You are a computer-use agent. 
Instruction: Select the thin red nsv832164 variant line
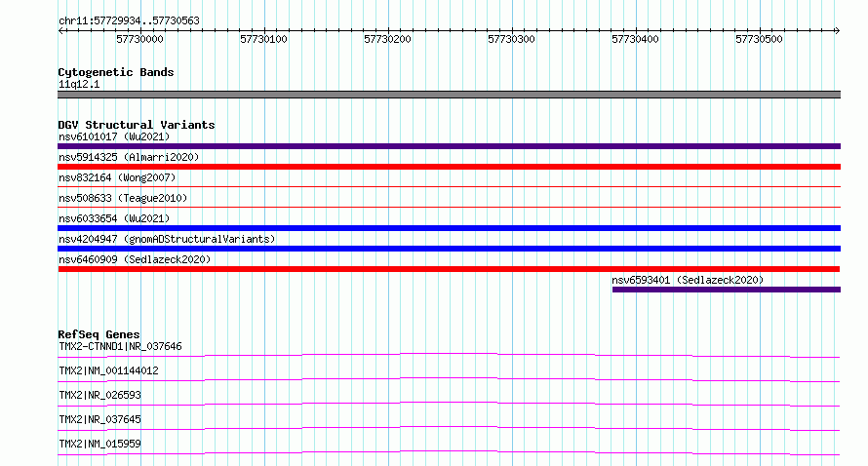449,187
